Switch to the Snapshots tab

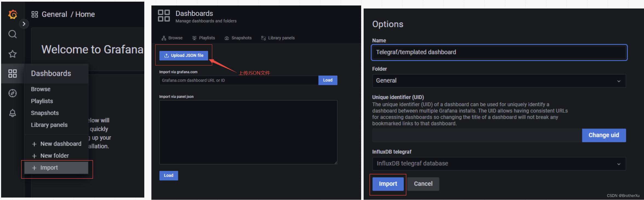click(x=238, y=38)
